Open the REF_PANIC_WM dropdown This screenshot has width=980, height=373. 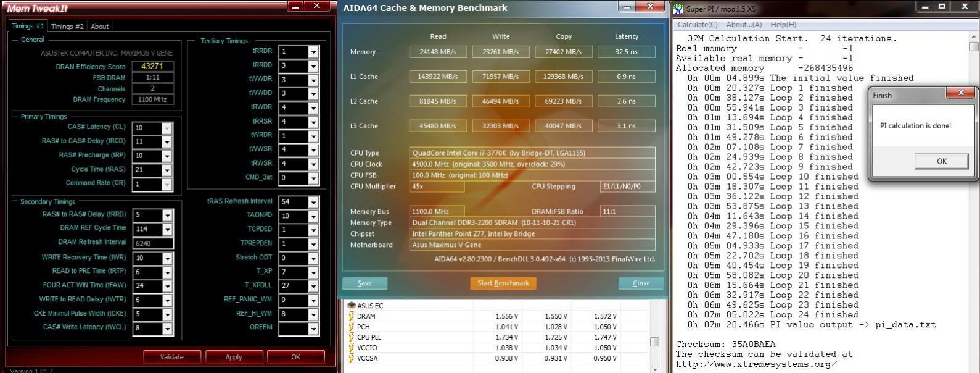click(x=313, y=300)
